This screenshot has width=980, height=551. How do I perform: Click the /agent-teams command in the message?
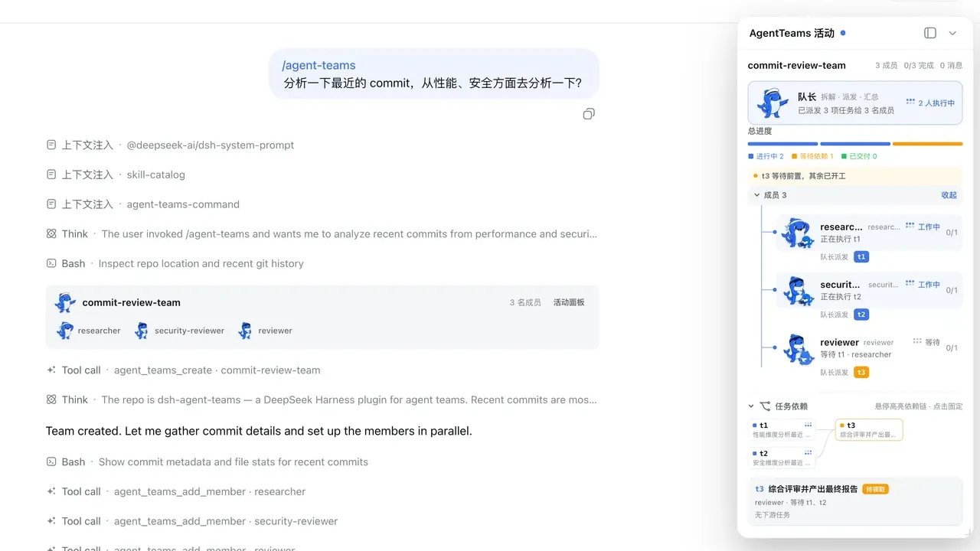[318, 65]
